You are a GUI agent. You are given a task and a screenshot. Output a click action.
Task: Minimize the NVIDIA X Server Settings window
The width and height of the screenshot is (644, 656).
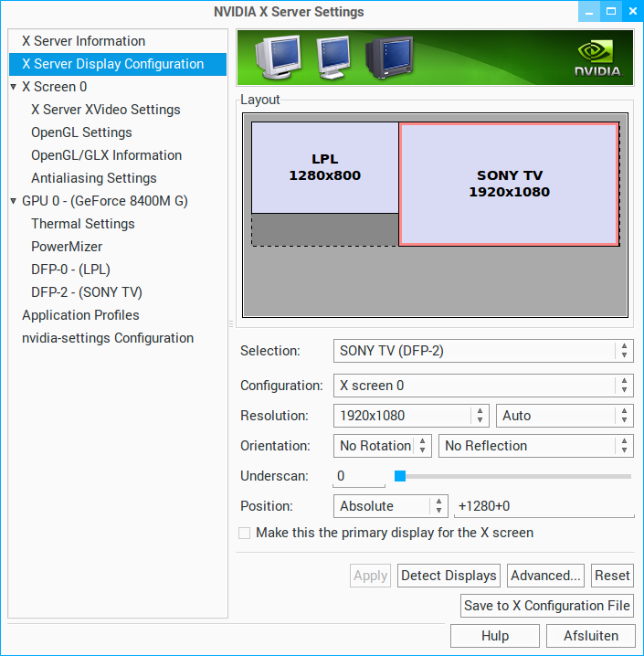(589, 11)
